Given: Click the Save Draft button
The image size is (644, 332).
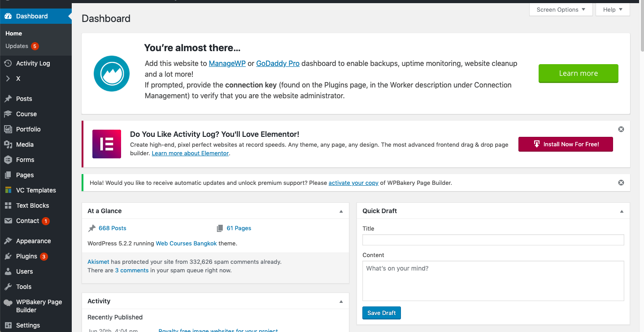Looking at the screenshot, I should point(381,313).
